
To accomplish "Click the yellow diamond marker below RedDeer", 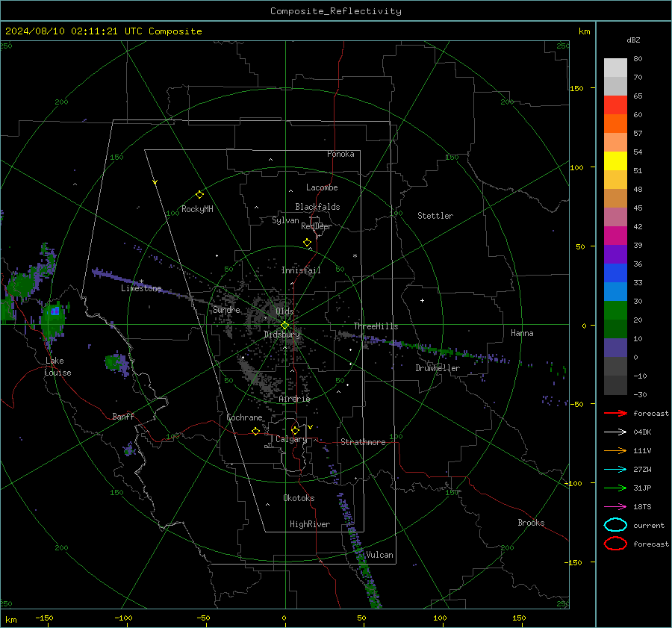I will point(307,243).
